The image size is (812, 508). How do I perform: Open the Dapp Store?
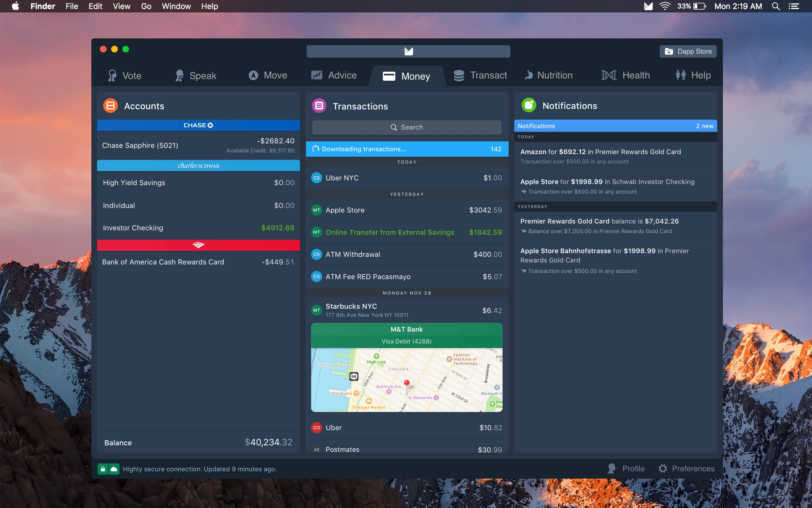tap(688, 51)
